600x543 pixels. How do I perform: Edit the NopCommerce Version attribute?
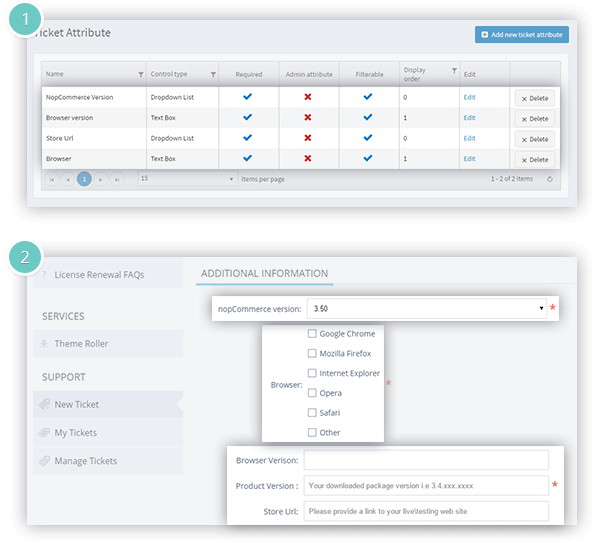click(x=469, y=97)
